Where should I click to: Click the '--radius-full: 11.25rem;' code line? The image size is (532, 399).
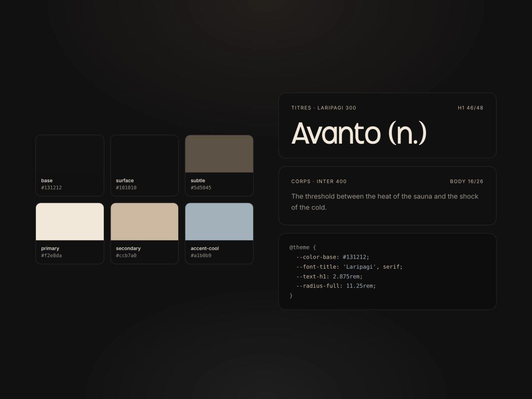coord(336,286)
